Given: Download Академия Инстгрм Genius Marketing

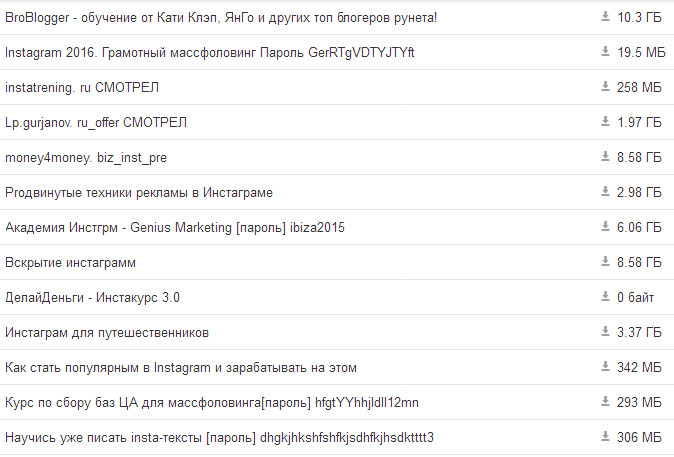Looking at the screenshot, I should [605, 227].
